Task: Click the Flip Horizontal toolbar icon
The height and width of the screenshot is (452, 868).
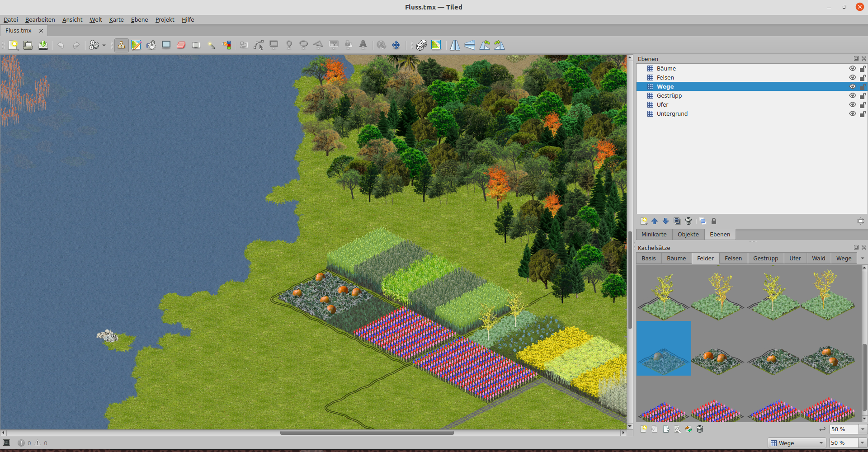Action: click(x=455, y=45)
